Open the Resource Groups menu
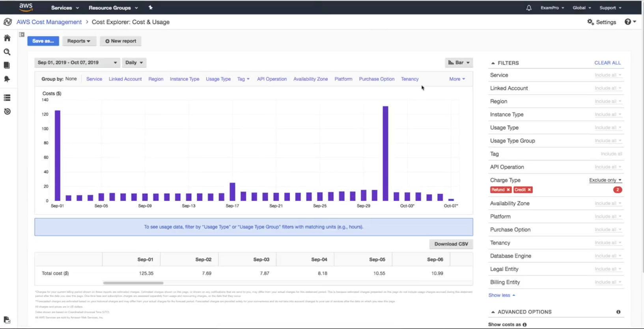644x329 pixels. [113, 8]
